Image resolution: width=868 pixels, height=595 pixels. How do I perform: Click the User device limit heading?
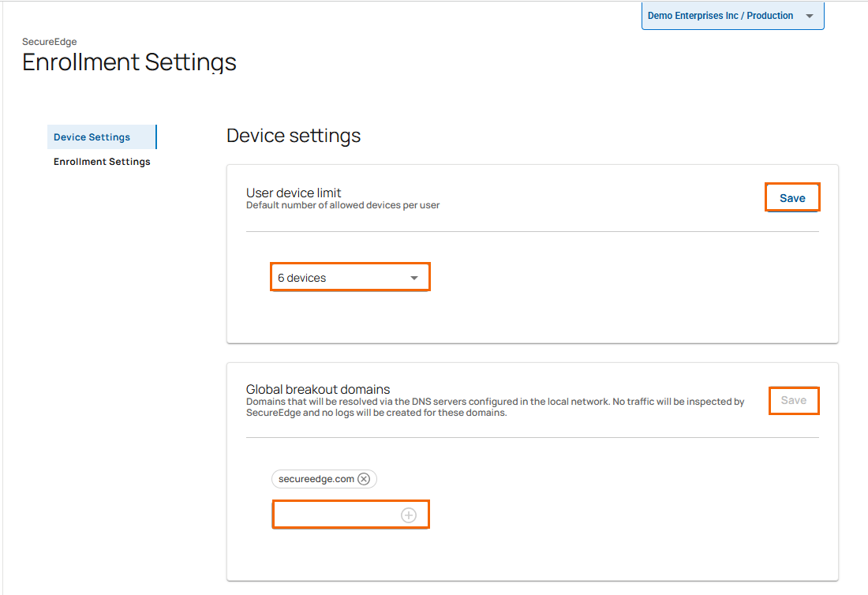point(294,193)
